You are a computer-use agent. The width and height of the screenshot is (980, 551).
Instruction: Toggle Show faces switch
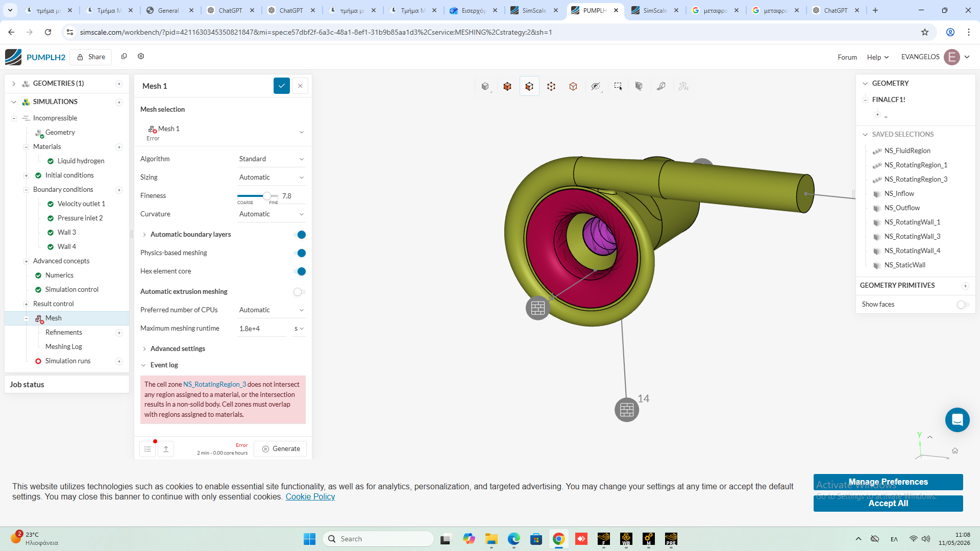coord(963,305)
